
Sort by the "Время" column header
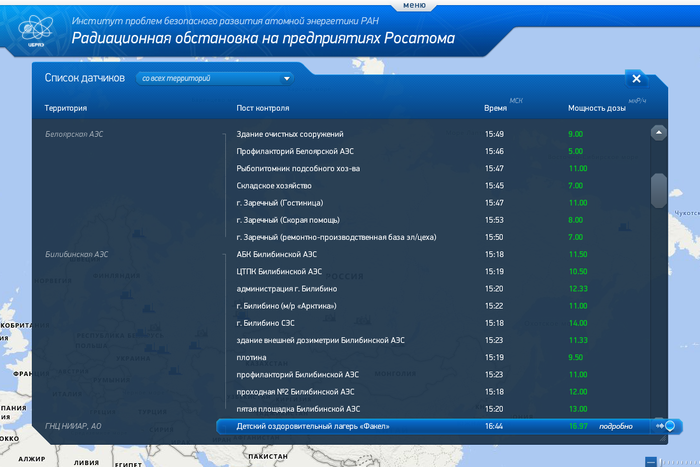(495, 108)
